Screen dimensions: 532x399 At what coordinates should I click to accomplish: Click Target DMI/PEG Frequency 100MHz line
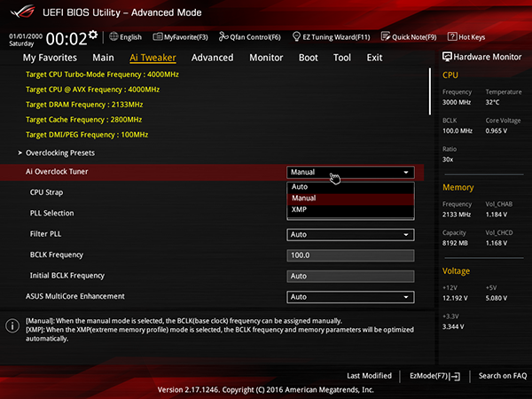(87, 135)
